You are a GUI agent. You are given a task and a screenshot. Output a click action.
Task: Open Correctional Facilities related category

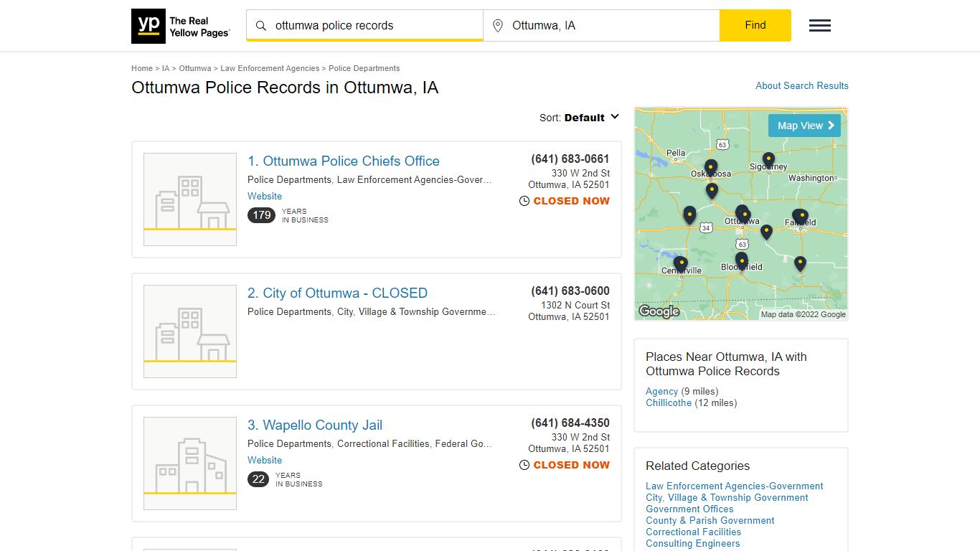pyautogui.click(x=693, y=532)
